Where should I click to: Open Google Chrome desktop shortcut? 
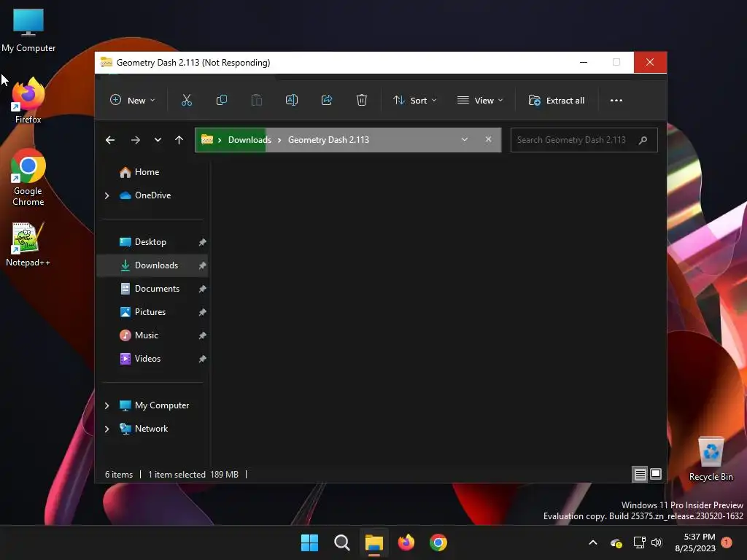[28, 178]
